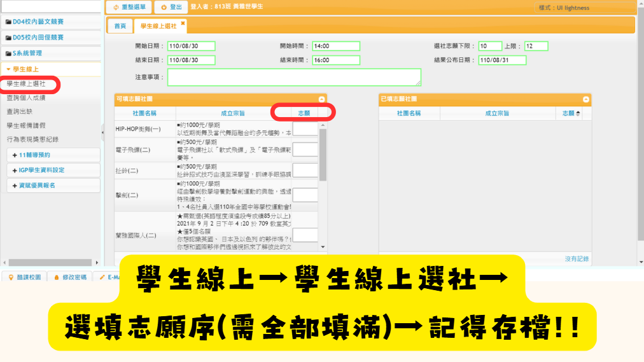
Task: Collapse the 學生線上 menu section
Action: click(x=25, y=69)
